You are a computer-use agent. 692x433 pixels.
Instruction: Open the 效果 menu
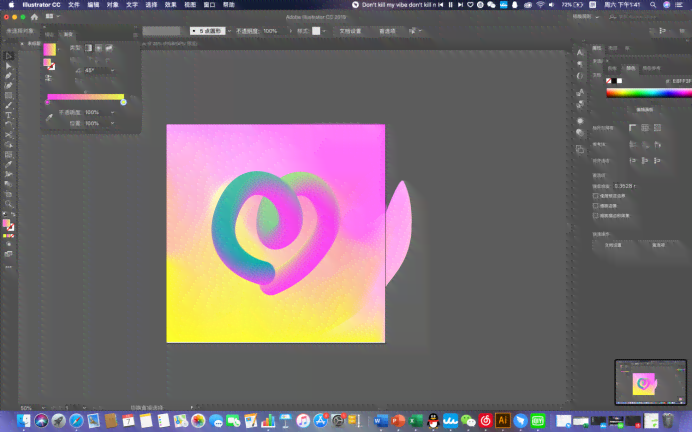[170, 5]
